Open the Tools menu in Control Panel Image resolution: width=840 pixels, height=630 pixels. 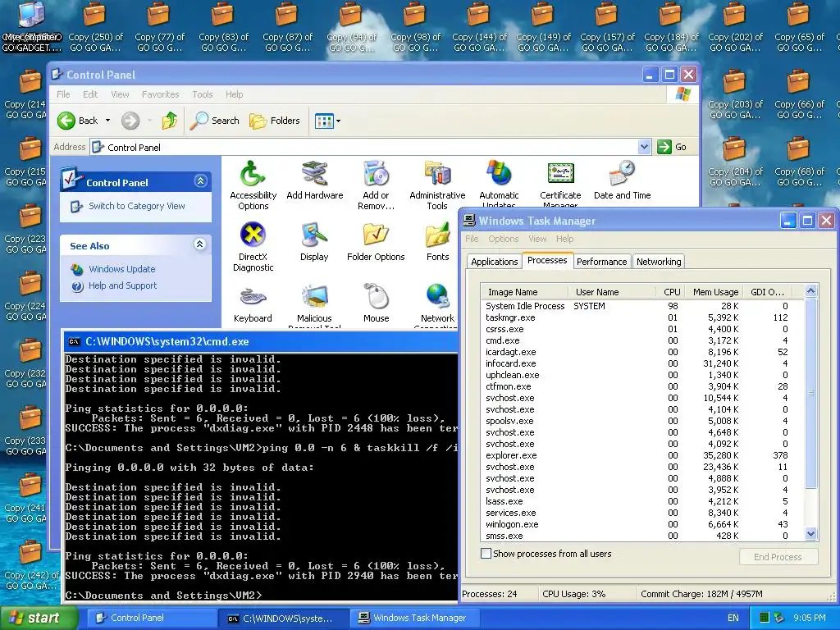(x=203, y=94)
